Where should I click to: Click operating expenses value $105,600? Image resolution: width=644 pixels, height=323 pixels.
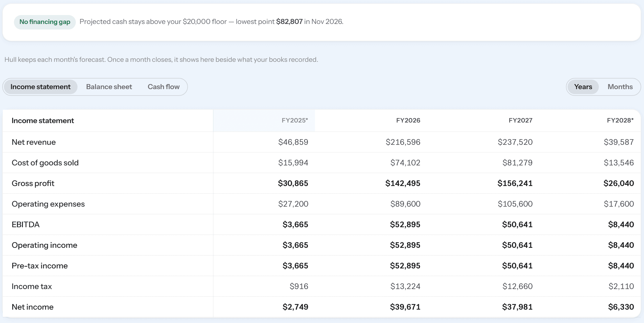(515, 204)
